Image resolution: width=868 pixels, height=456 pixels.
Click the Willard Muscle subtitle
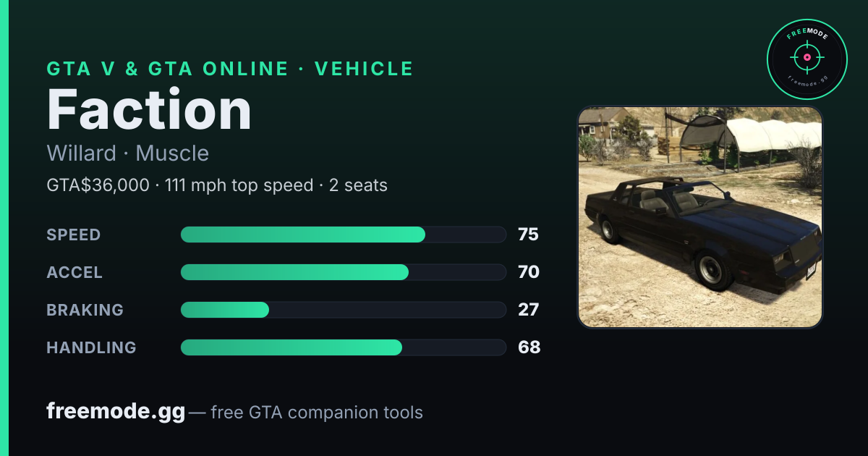click(x=127, y=153)
